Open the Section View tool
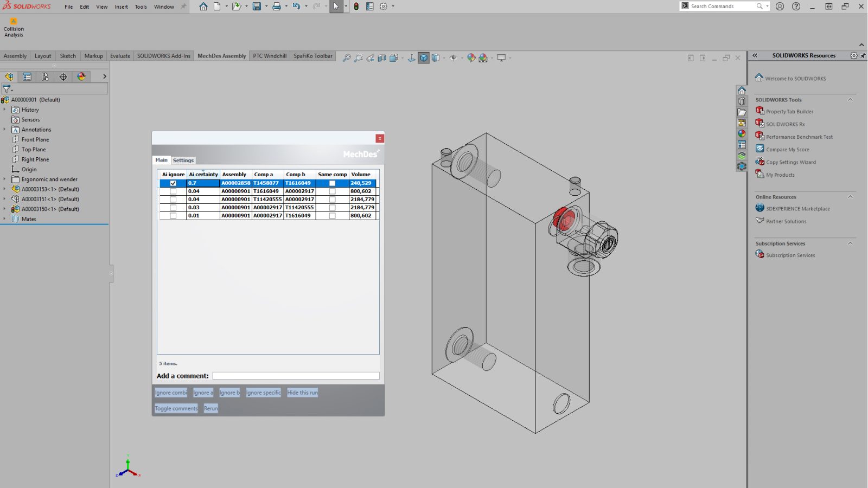868x488 pixels. 382,57
